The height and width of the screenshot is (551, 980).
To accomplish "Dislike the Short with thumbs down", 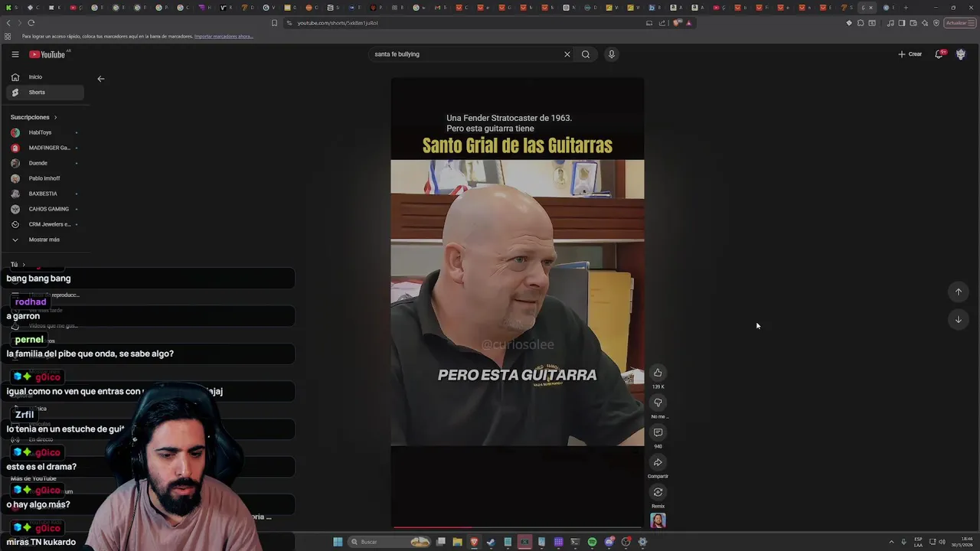I will [x=658, y=403].
